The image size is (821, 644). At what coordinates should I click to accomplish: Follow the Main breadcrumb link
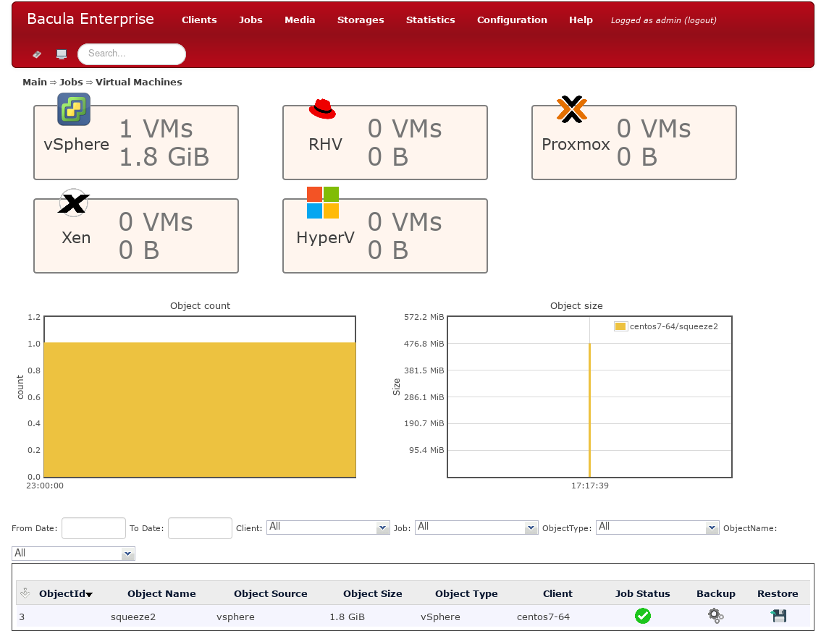tap(34, 82)
